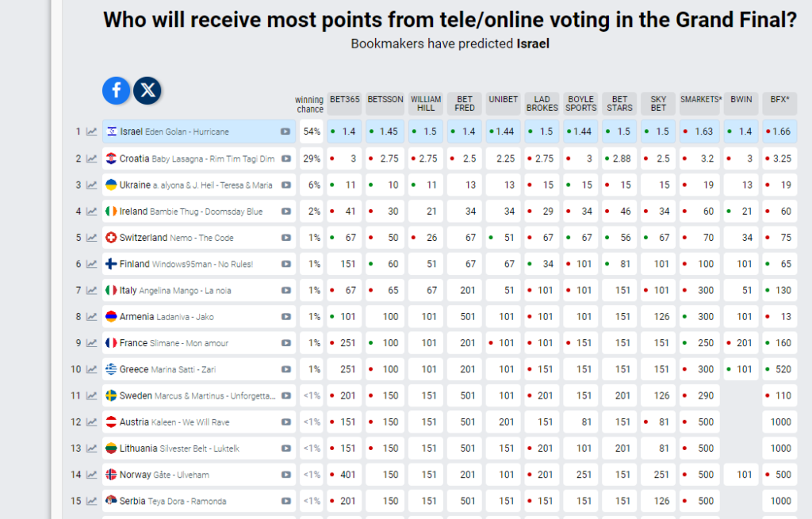Sort by the BET365 column header
812x519 pixels.
(345, 101)
